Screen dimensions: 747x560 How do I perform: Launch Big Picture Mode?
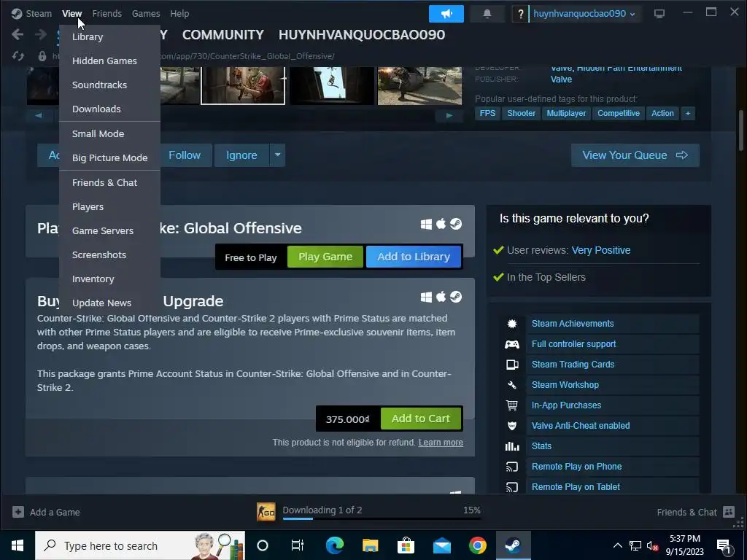point(109,158)
